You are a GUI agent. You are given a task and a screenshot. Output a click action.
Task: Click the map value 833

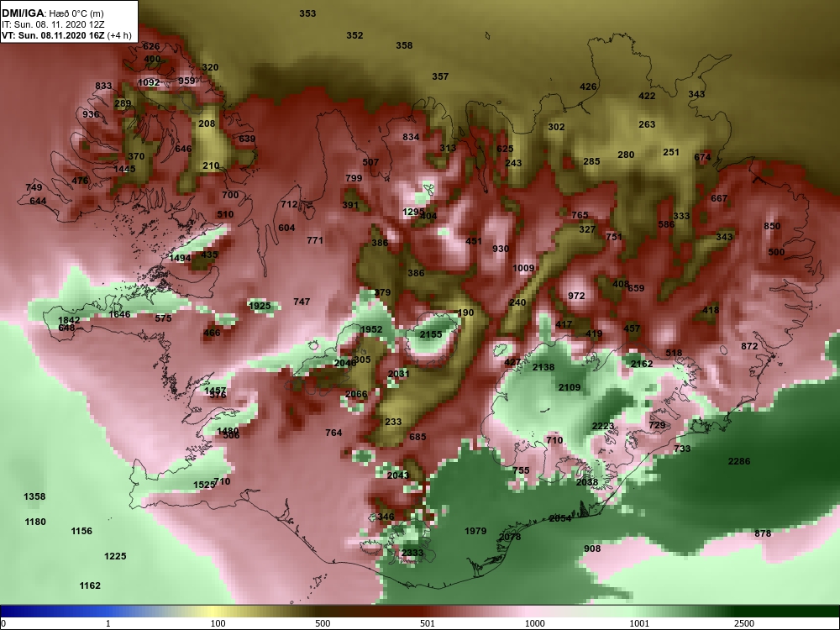(104, 86)
